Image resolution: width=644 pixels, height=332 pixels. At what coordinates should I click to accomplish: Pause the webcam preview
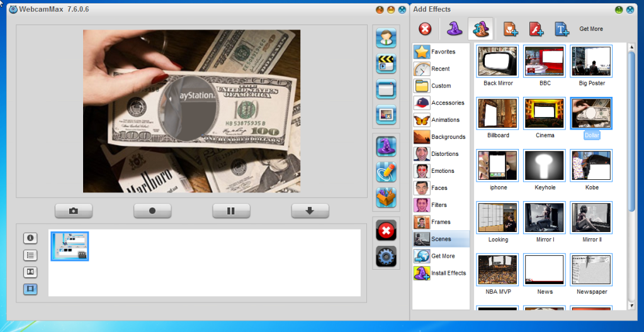[x=231, y=211]
